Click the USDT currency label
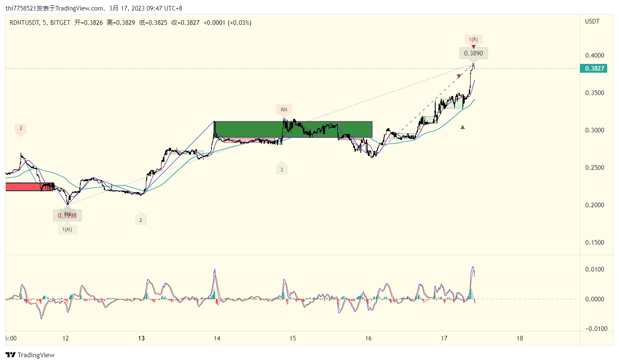The image size is (619, 364). coord(592,21)
